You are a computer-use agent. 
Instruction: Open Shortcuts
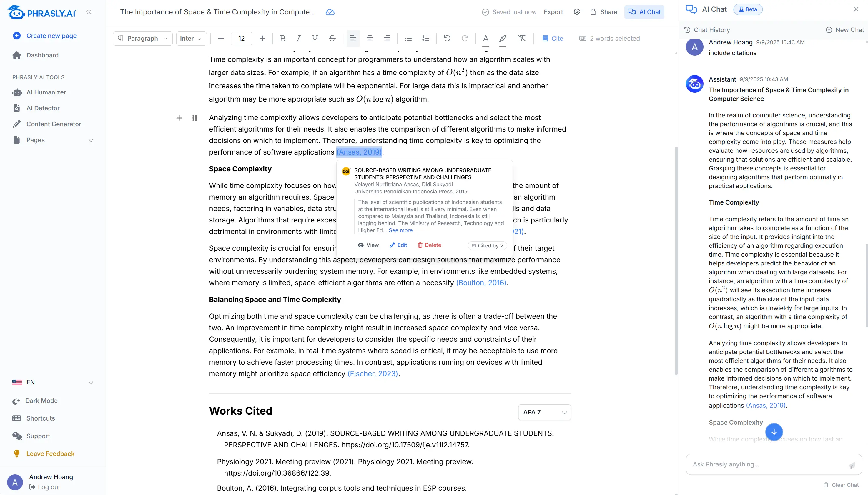(34, 418)
